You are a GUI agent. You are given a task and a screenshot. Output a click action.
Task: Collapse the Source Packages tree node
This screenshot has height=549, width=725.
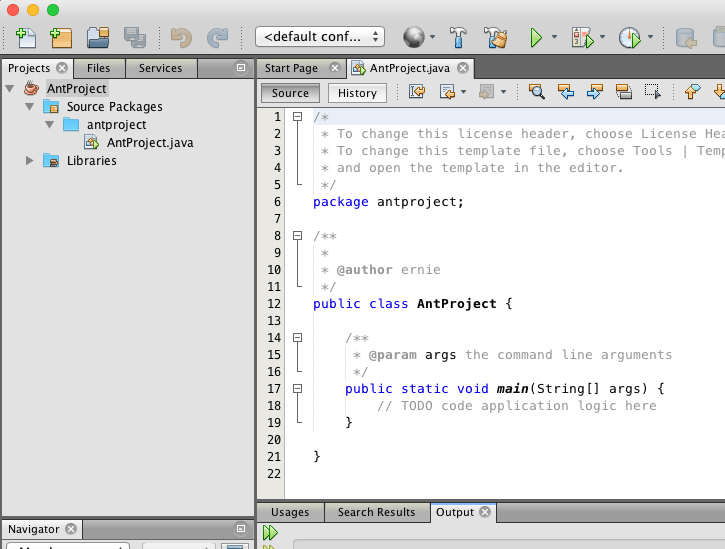(30, 107)
